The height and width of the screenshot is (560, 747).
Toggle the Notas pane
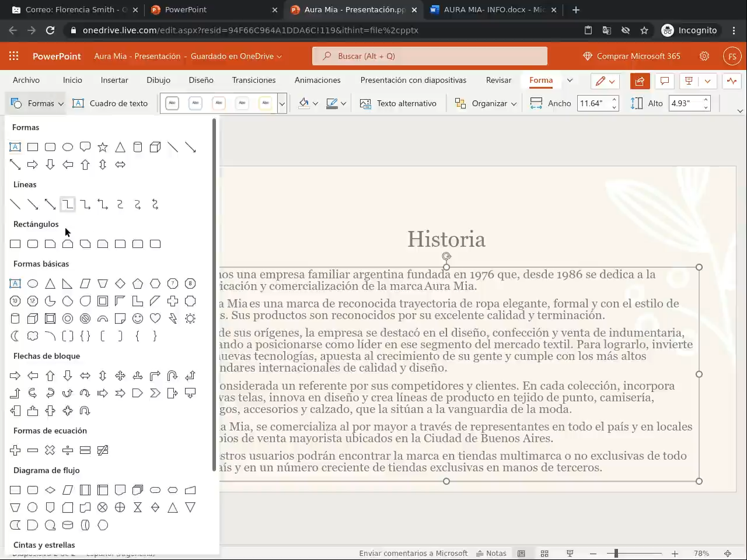491,553
